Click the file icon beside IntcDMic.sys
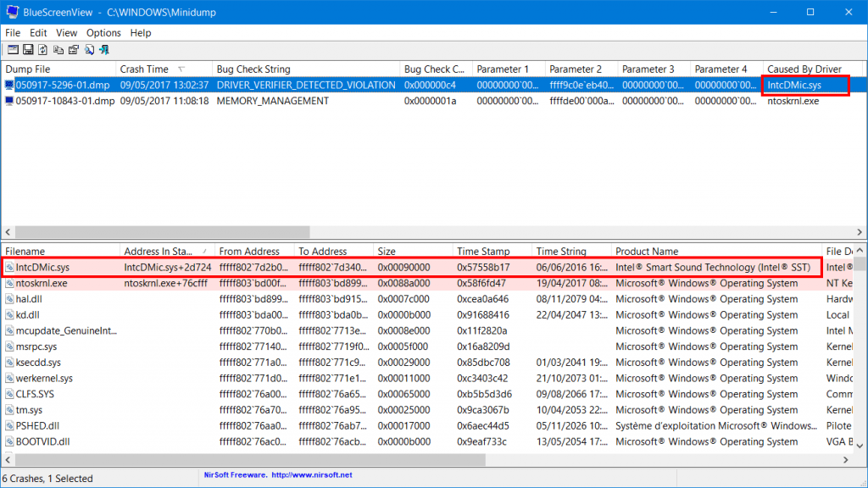Screen dimensions: 868x488 pos(9,267)
